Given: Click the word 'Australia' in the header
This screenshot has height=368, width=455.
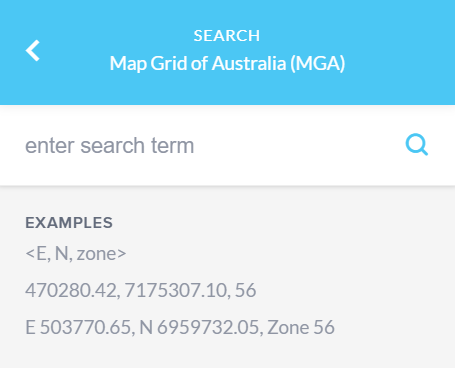Looking at the screenshot, I should (249, 63).
